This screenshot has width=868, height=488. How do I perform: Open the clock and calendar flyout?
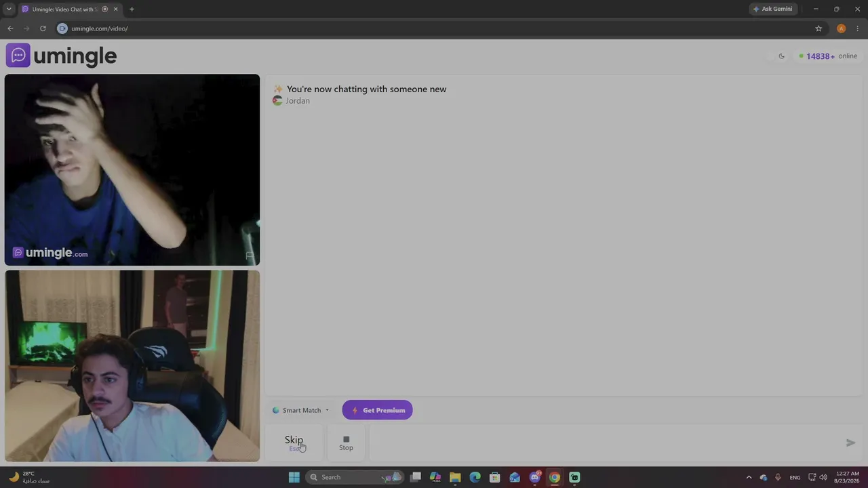848,477
